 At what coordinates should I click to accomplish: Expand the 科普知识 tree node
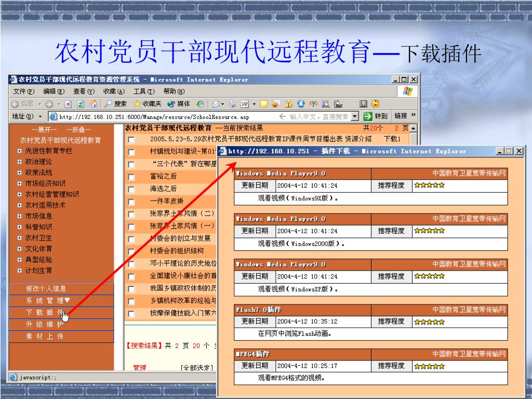pyautogui.click(x=19, y=227)
